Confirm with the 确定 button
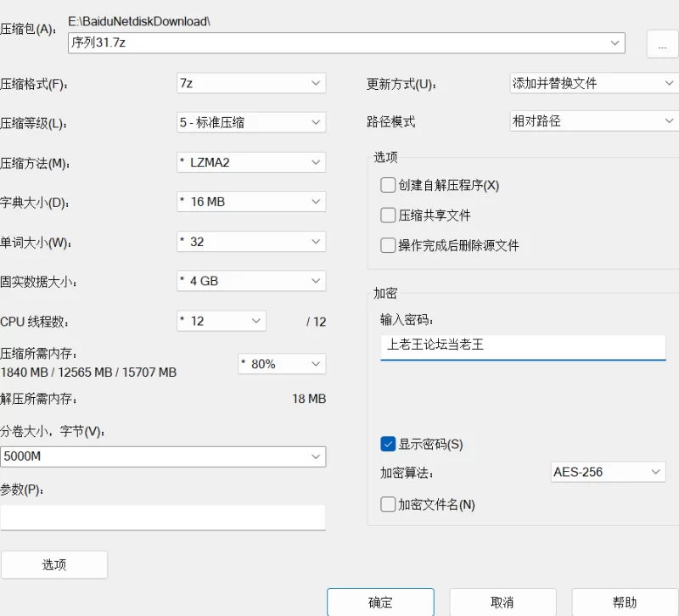Screen dimensions: 679x616 (380, 602)
